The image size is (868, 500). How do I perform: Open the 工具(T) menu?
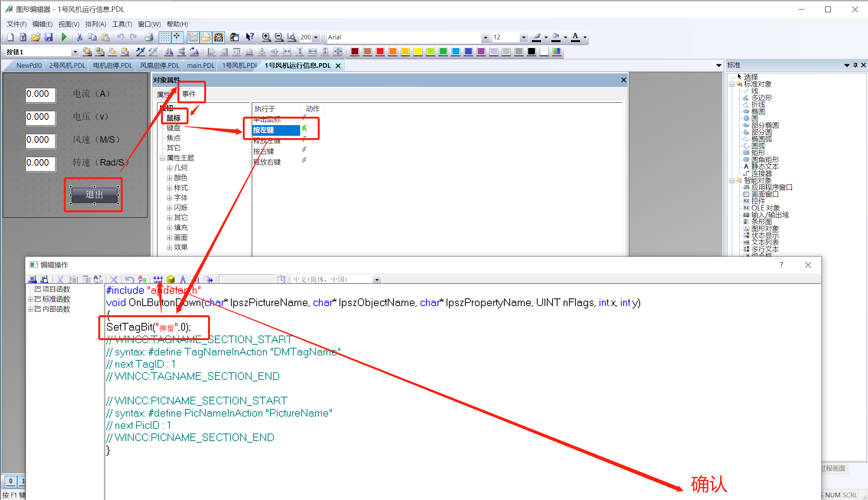[x=122, y=24]
